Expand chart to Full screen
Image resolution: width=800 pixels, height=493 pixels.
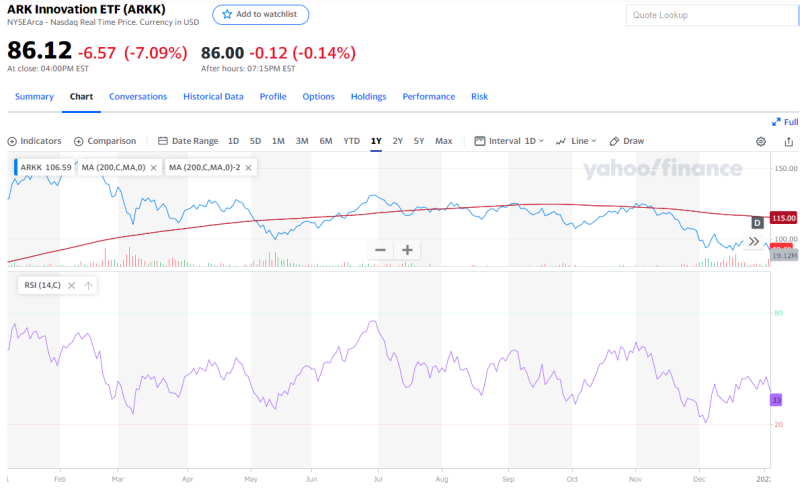click(785, 122)
